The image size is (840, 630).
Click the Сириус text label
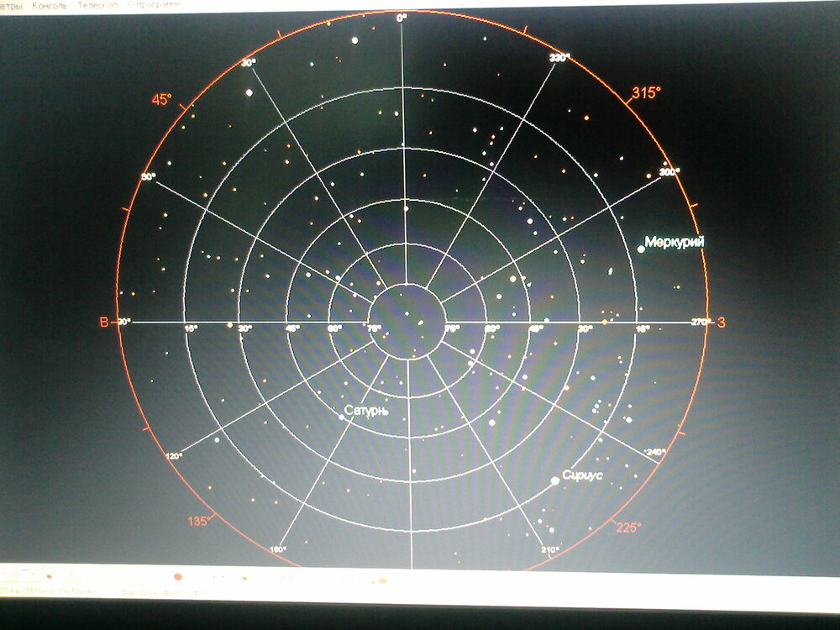(582, 475)
